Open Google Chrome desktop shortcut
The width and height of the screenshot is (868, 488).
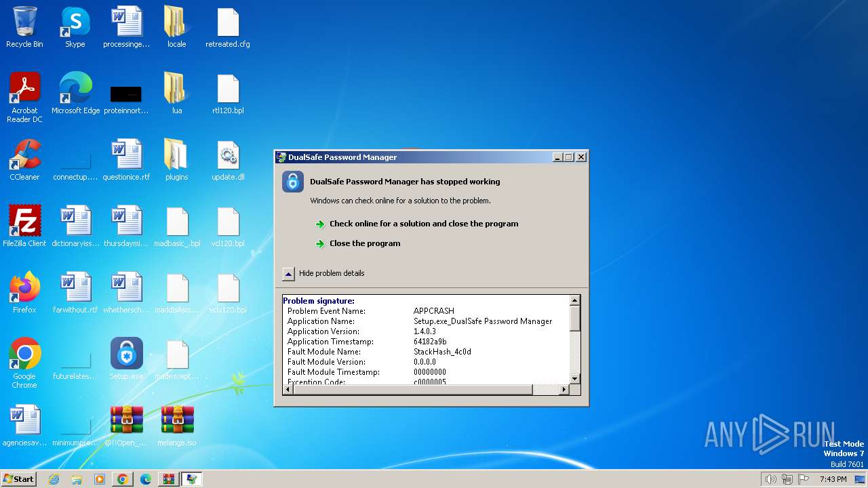24,363
